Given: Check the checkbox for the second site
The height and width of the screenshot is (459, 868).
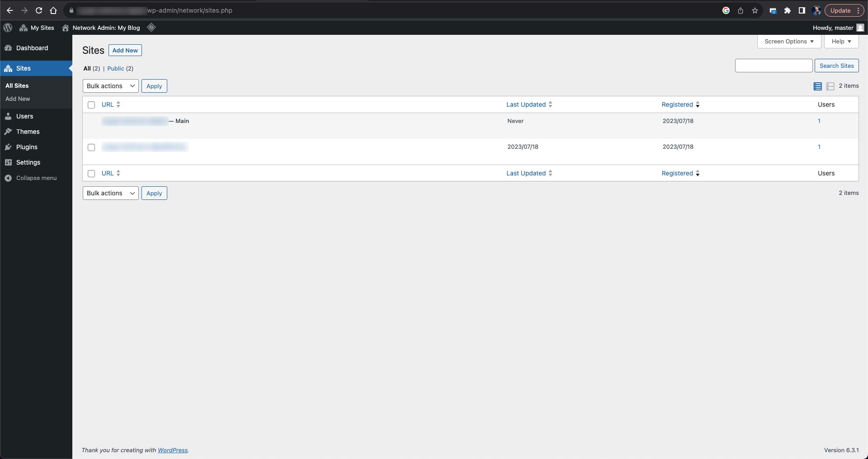Looking at the screenshot, I should [x=91, y=147].
